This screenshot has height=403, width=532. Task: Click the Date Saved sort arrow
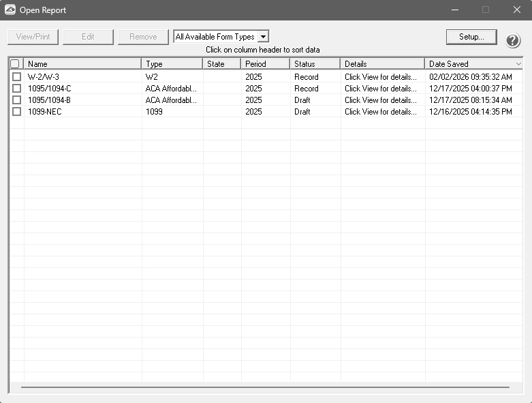(518, 64)
